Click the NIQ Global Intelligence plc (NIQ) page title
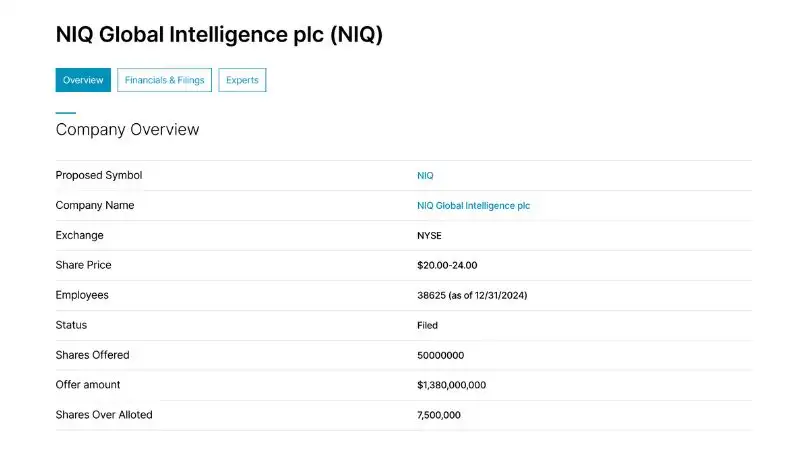Screen dimensions: 800x450 [x=219, y=35]
